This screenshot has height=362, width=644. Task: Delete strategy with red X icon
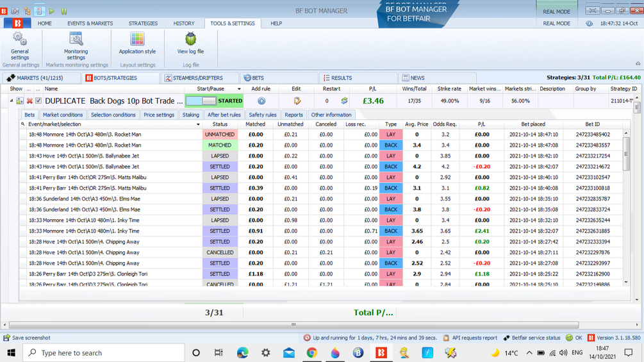29,101
